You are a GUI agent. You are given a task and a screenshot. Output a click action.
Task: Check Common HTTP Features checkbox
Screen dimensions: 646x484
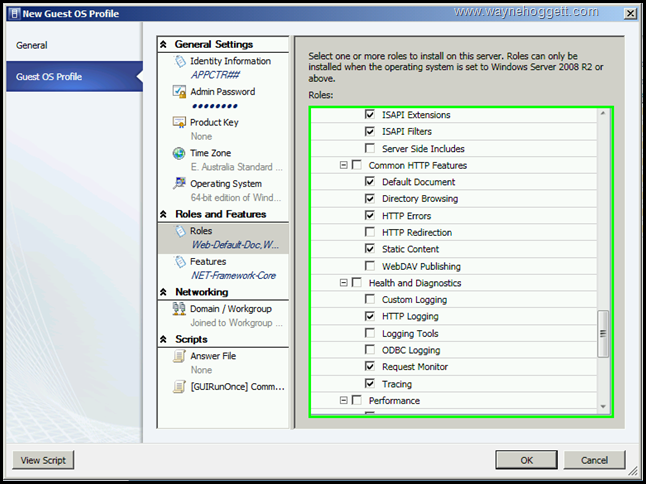(x=357, y=165)
